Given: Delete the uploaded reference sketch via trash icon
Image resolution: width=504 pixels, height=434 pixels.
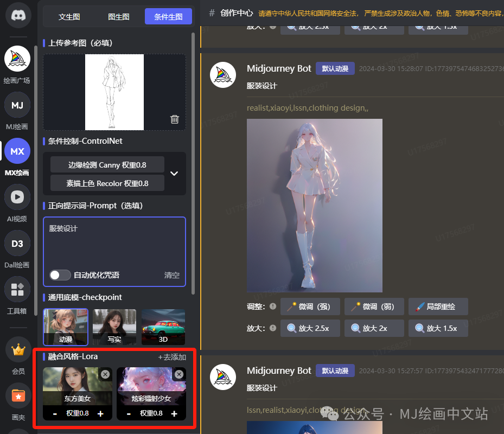Looking at the screenshot, I should point(174,119).
